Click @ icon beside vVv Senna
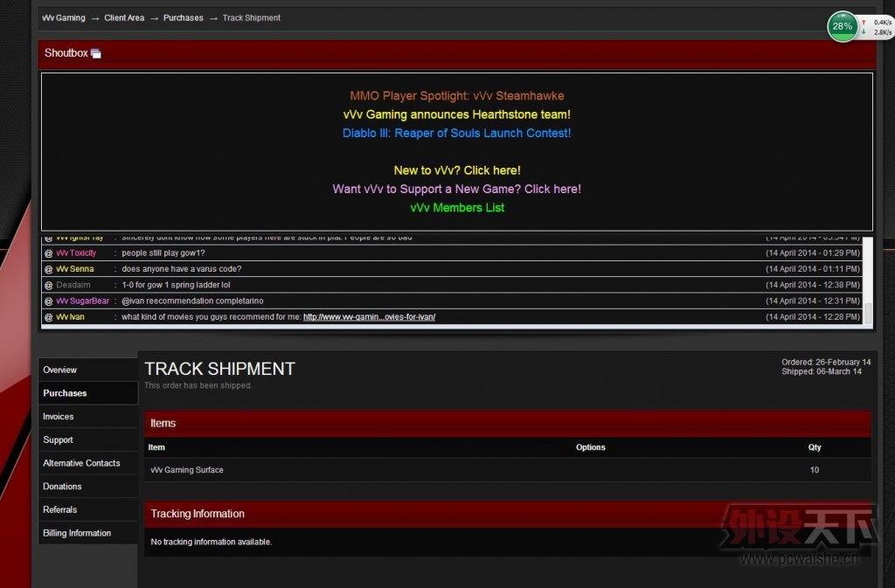The image size is (895, 588). coord(49,269)
